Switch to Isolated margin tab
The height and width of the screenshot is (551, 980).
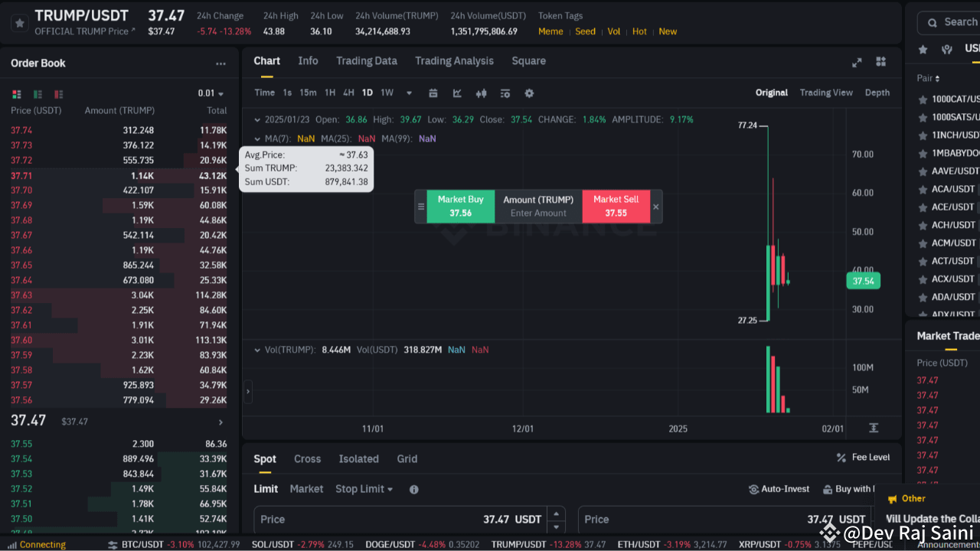(359, 458)
